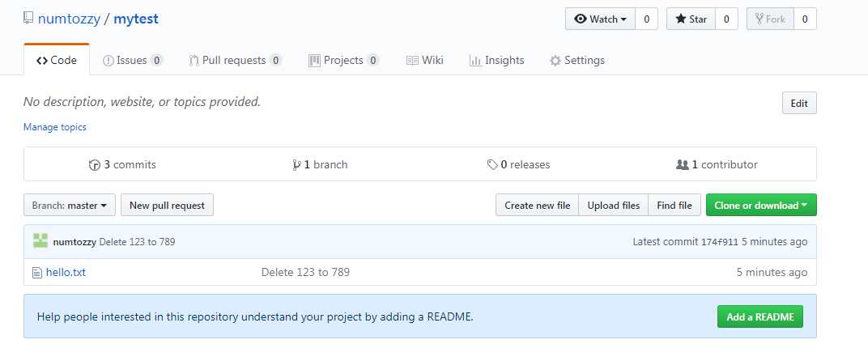This screenshot has height=361, width=868.
Task: Click the tag icon beside 0 releases
Action: [492, 164]
